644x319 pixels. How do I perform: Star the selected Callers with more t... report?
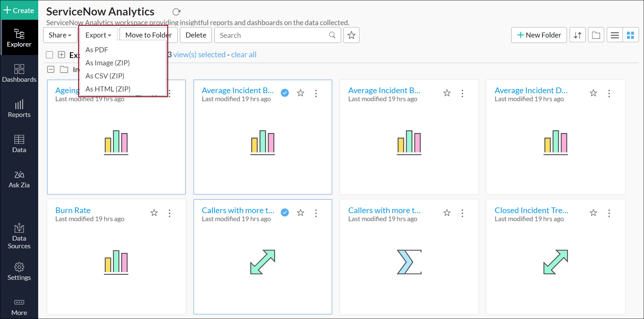pos(301,213)
